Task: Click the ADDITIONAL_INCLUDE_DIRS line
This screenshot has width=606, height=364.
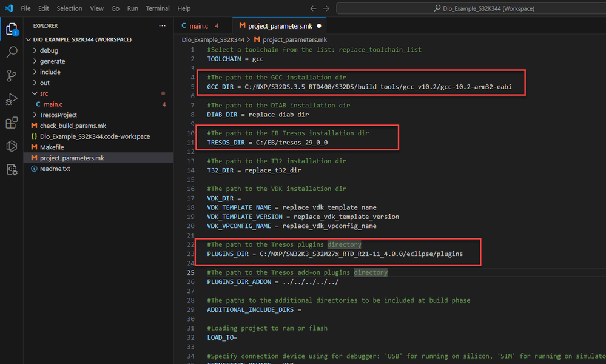Action: click(254, 309)
